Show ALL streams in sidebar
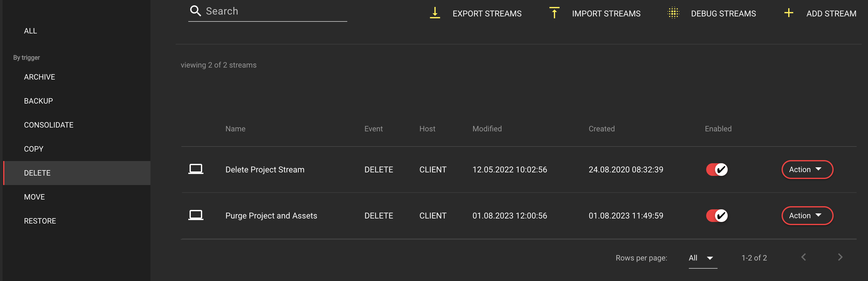Screen dimensions: 868x281 tap(30, 31)
